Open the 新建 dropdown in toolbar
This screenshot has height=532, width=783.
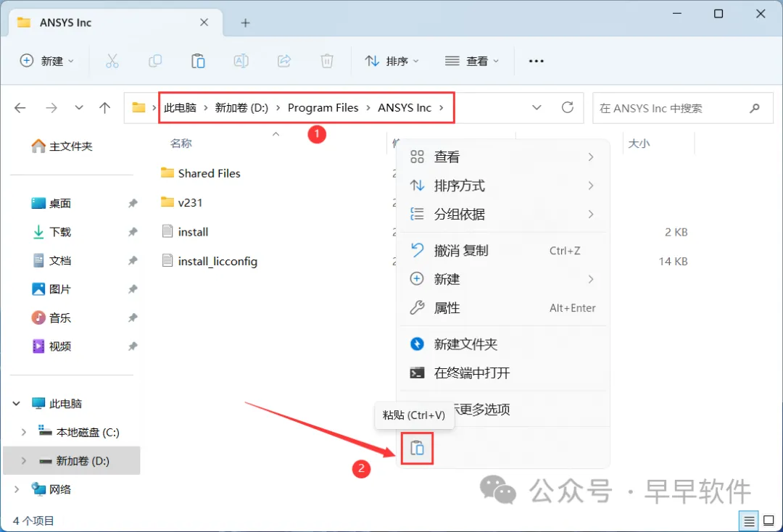(x=47, y=61)
